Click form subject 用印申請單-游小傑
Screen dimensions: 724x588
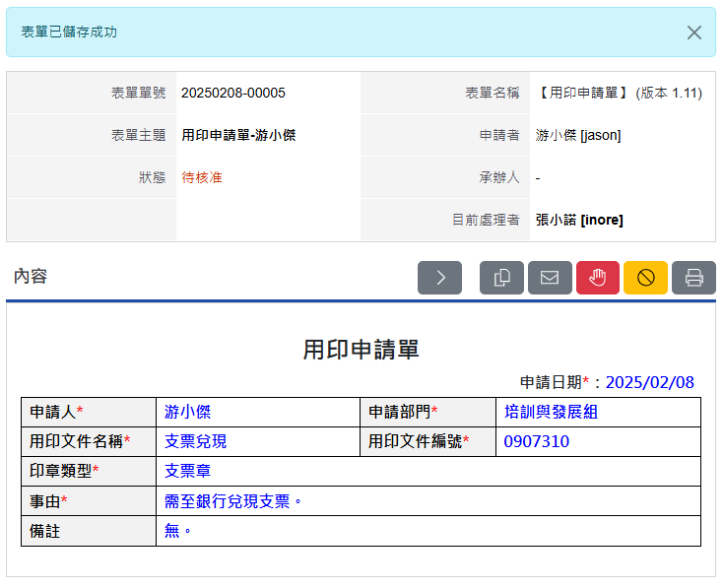tap(238, 135)
